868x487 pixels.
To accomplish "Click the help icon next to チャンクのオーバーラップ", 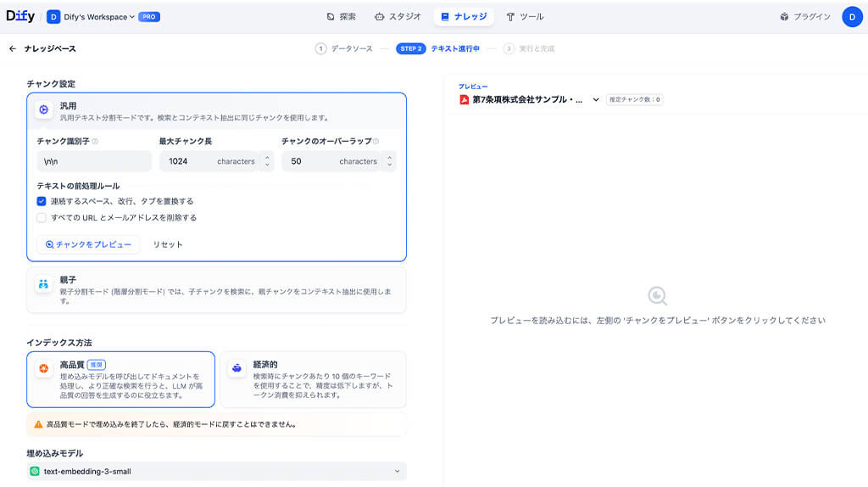I will (376, 142).
